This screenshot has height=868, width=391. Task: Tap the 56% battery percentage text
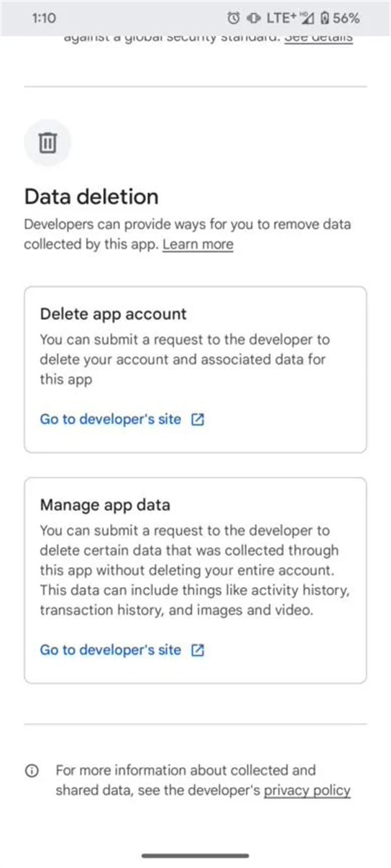coord(347,18)
